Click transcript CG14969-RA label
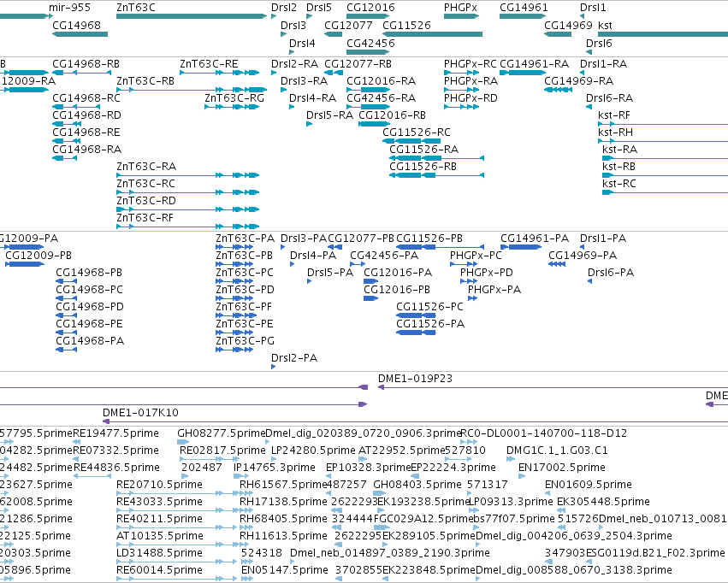The width and height of the screenshot is (728, 583). pos(579,80)
